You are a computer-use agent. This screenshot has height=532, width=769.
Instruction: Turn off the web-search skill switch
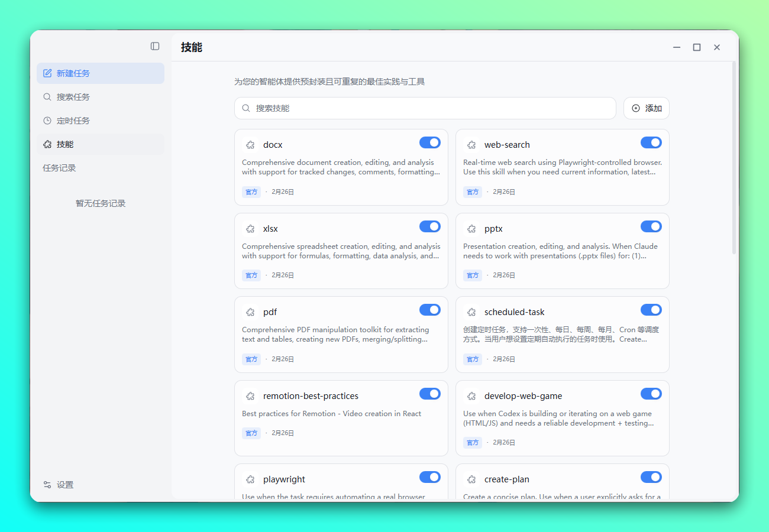(x=651, y=142)
